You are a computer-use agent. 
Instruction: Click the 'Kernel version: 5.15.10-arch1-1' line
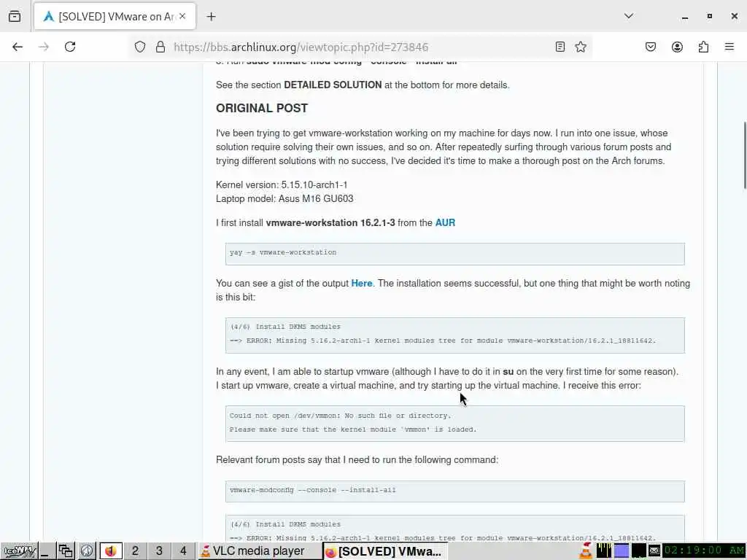pyautogui.click(x=282, y=184)
